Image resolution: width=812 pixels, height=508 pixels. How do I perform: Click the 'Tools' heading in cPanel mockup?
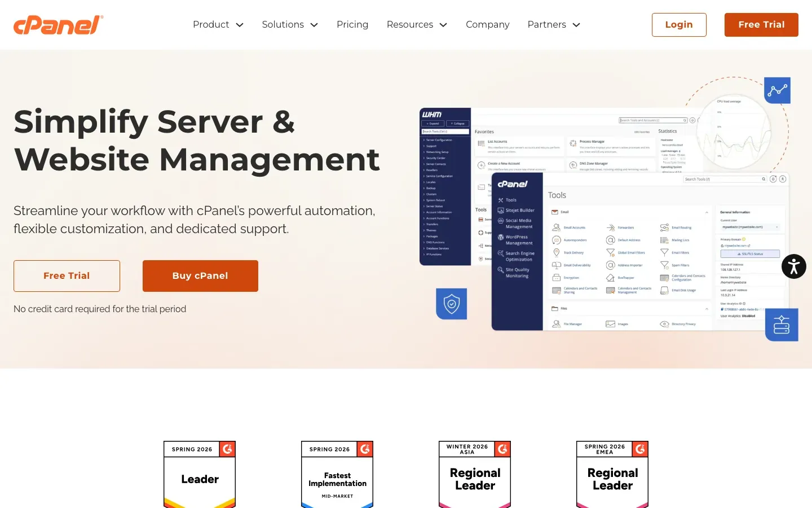[557, 195]
